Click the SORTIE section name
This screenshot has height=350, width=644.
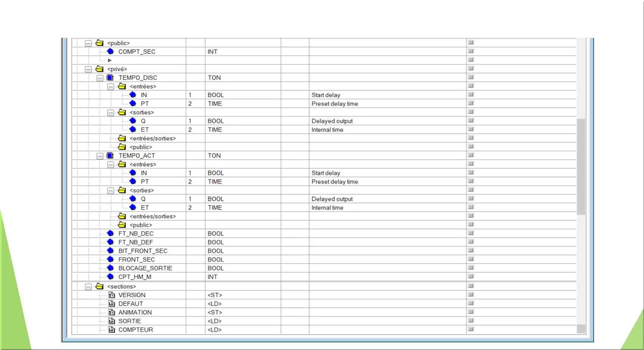pos(130,321)
